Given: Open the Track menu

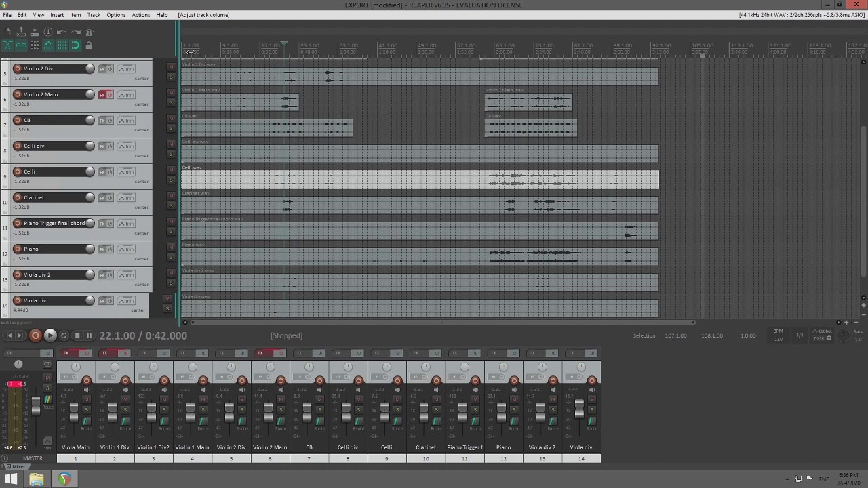Looking at the screenshot, I should click(x=94, y=15).
